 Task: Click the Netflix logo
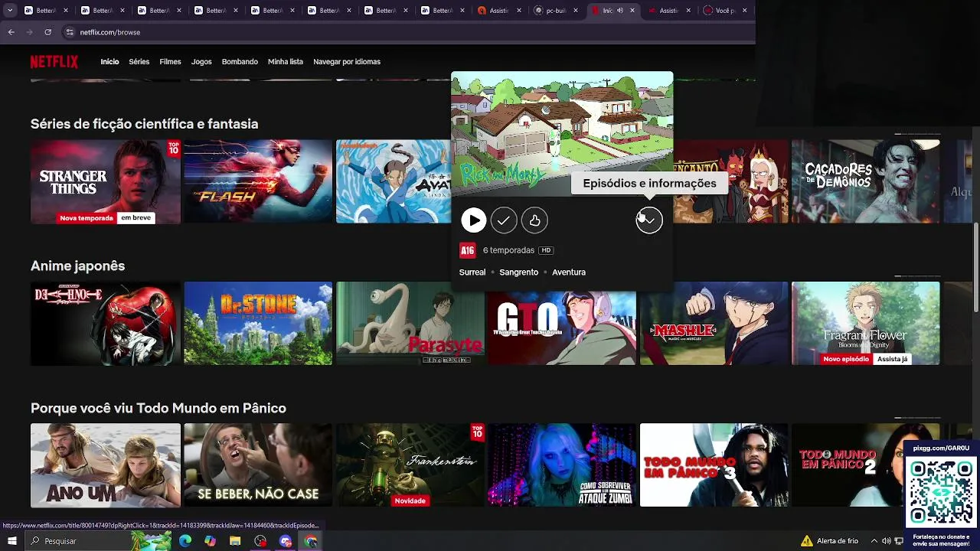54,62
